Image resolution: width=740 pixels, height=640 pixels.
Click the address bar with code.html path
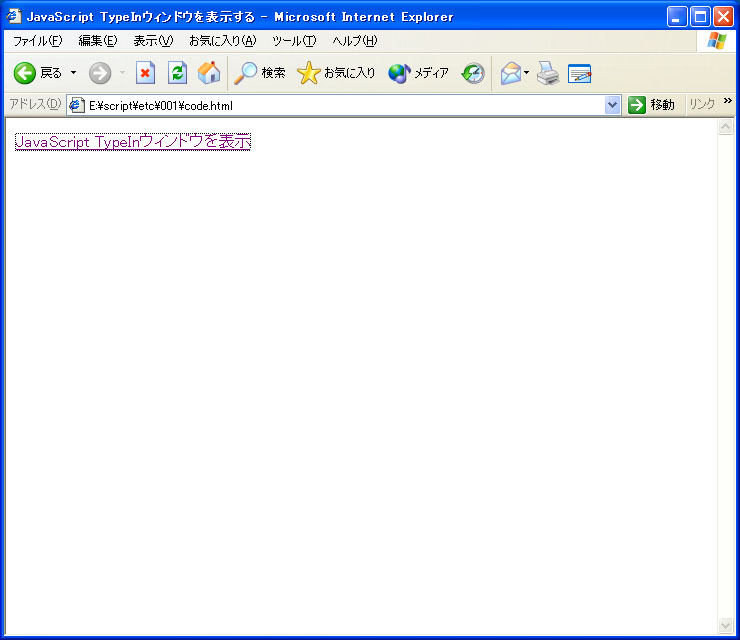point(345,105)
